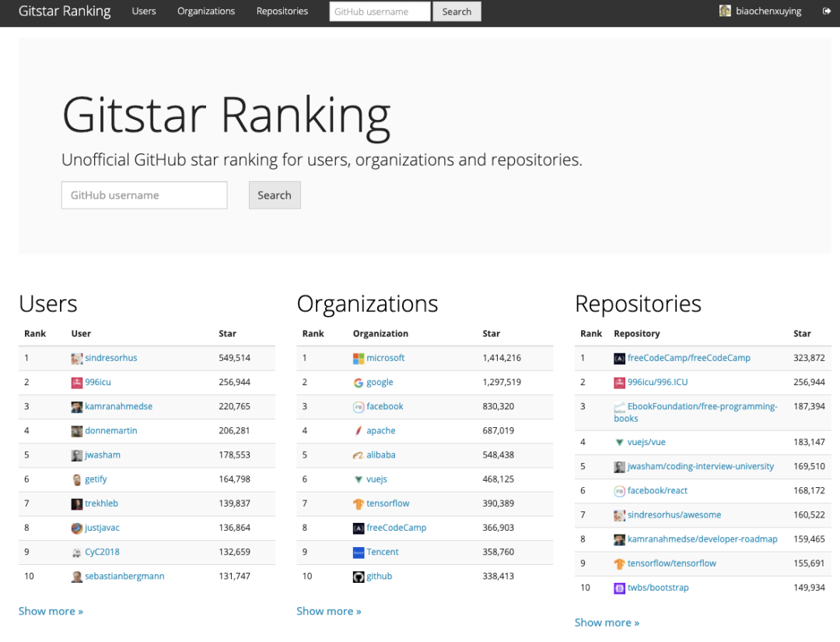
Task: Click the trekhleb user avatar icon
Action: pyautogui.click(x=77, y=503)
